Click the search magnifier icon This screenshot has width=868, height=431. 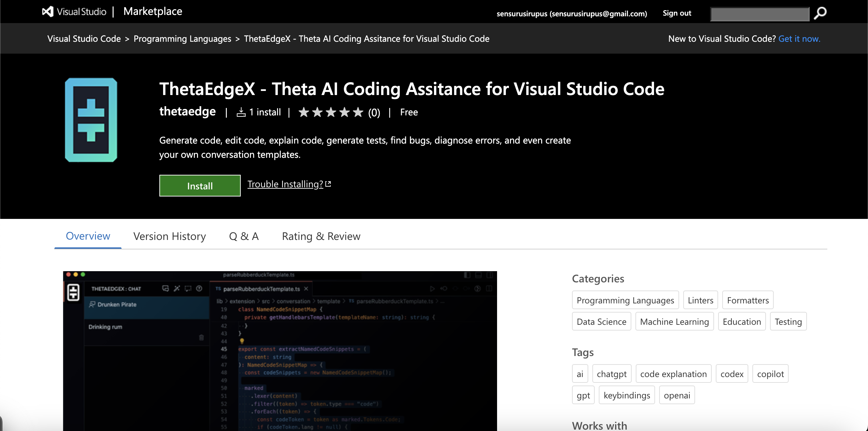coord(820,13)
